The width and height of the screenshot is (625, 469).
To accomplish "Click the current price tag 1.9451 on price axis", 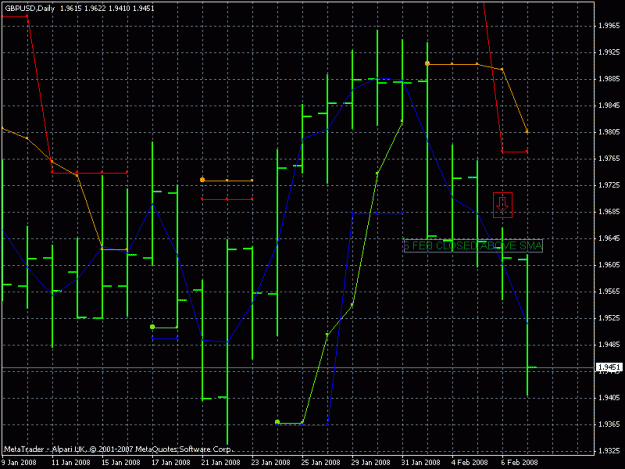I will coord(609,367).
